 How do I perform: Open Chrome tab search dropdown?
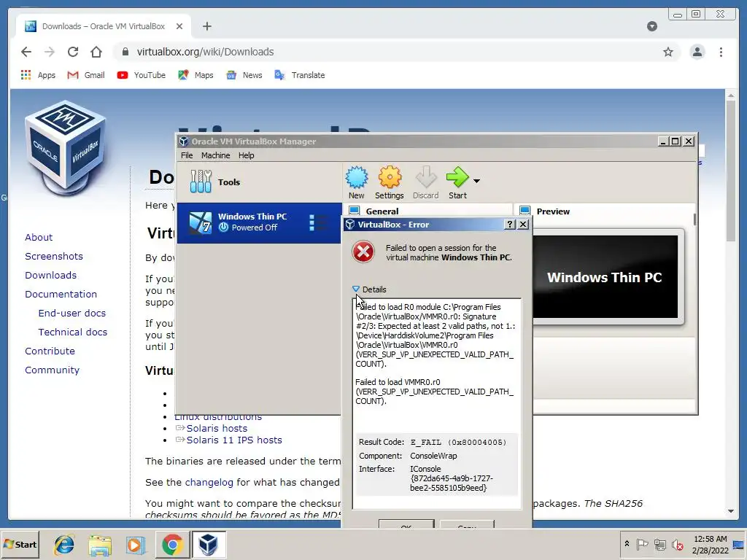652,26
